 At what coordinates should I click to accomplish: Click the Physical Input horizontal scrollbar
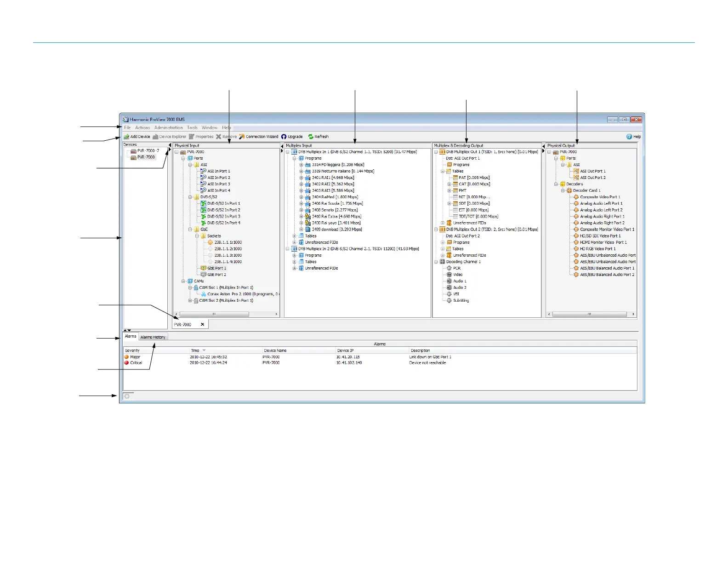(x=214, y=314)
